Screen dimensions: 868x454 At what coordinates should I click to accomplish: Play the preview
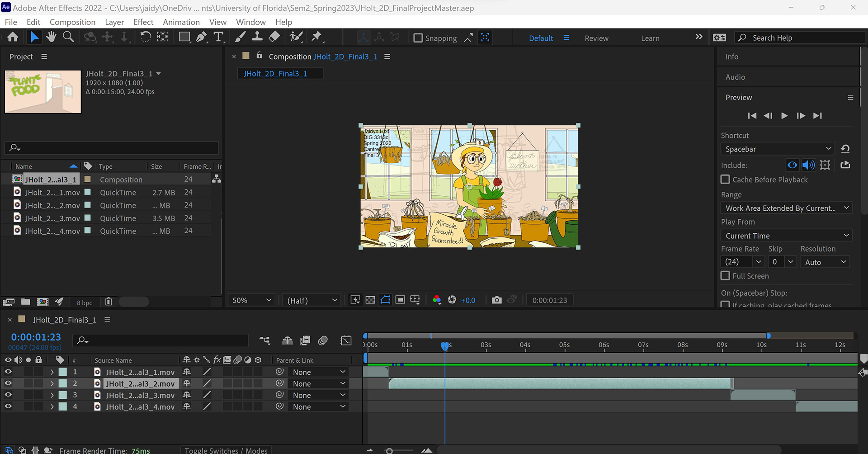click(784, 116)
